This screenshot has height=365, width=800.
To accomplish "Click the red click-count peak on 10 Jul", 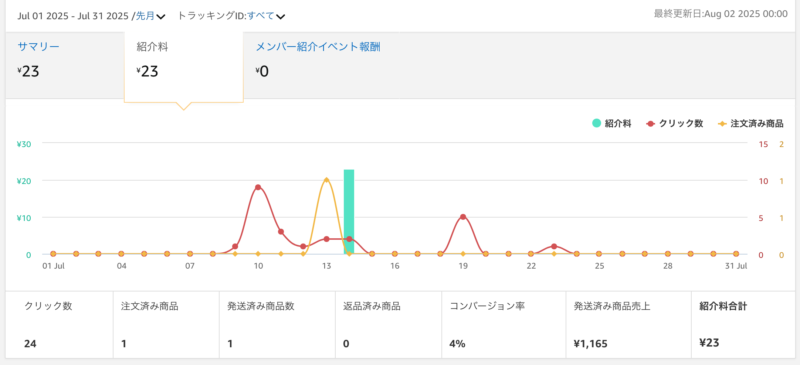I will tap(258, 187).
